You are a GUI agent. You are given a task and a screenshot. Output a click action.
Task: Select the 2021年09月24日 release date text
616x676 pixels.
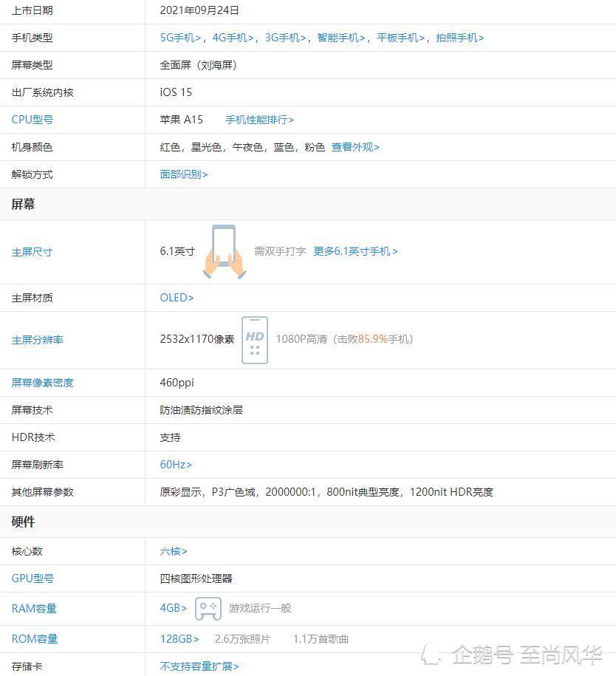point(199,10)
